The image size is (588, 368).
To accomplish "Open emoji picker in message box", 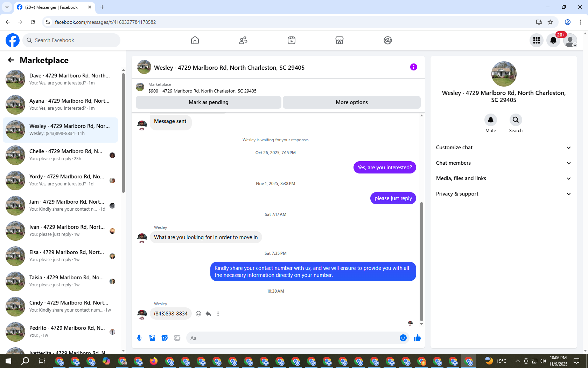I will [403, 338].
